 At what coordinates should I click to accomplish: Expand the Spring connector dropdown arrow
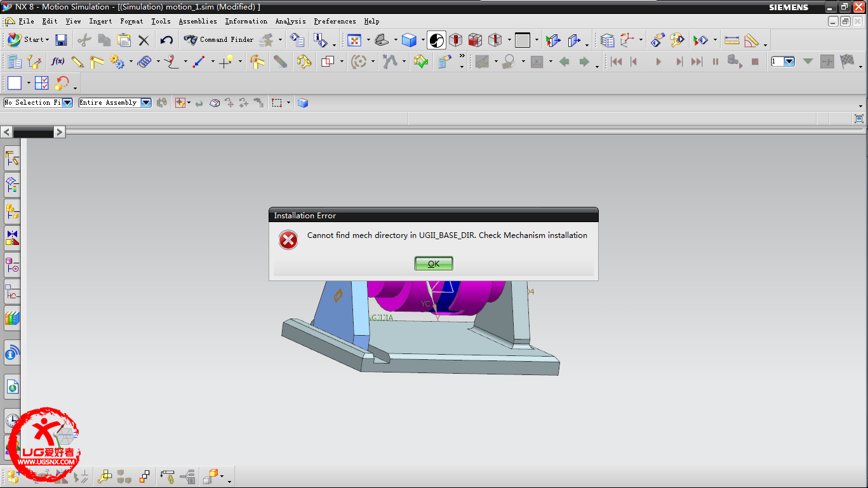158,62
